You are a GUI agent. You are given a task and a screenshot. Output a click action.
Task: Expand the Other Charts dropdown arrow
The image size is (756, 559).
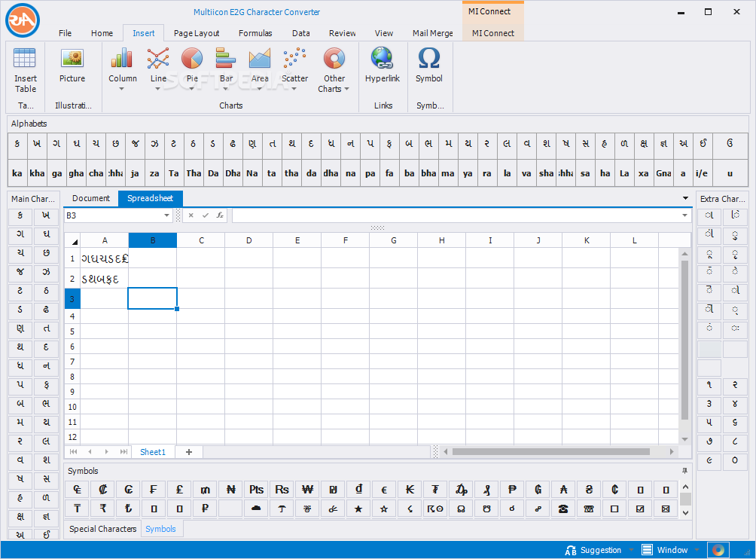[x=346, y=89]
